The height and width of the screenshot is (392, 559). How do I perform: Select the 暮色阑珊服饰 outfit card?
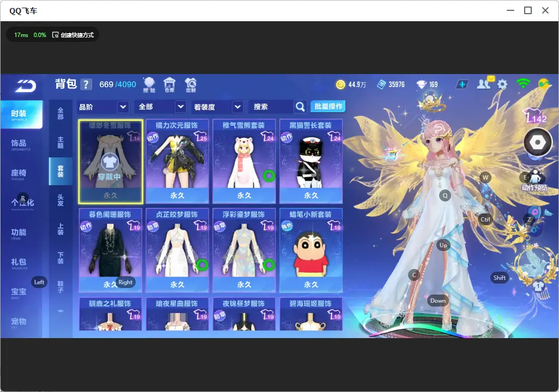[111, 250]
